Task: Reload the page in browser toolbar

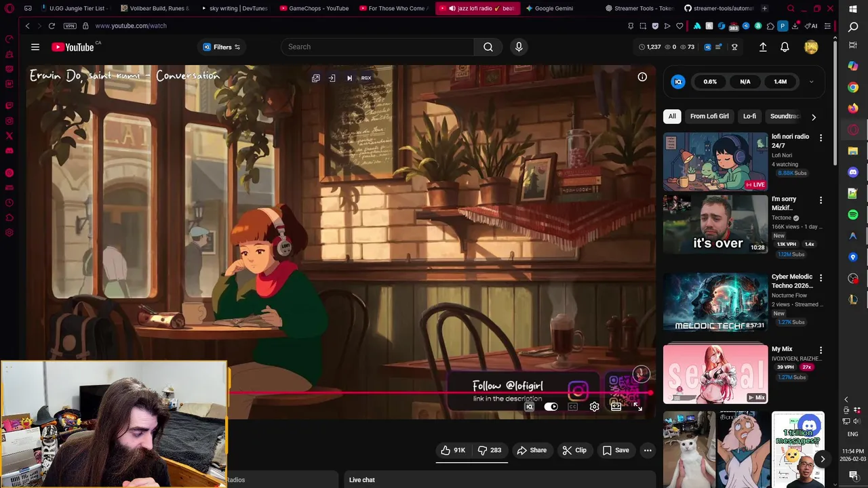Action: (52, 26)
